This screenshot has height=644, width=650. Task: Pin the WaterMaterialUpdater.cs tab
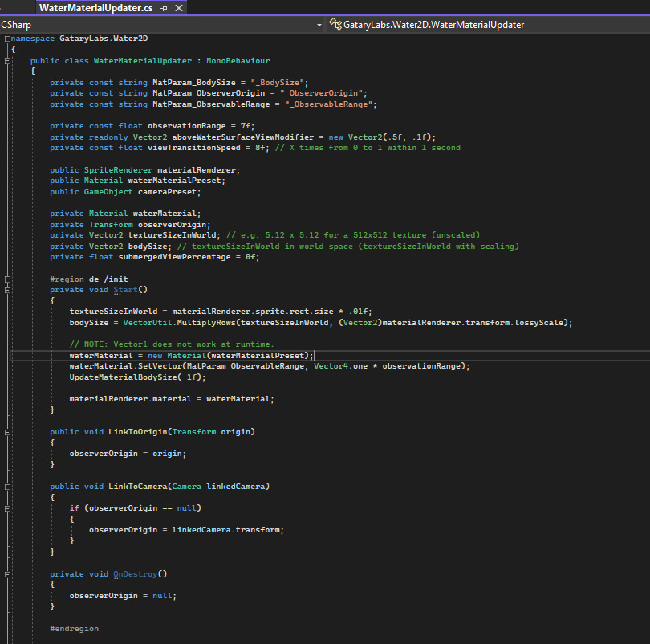pyautogui.click(x=165, y=8)
